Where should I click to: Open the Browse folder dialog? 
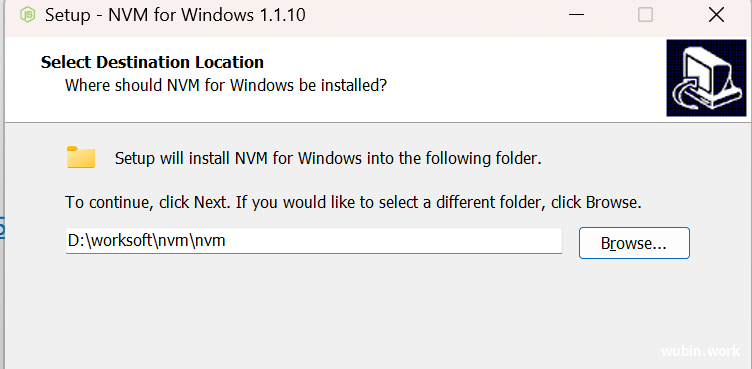[x=634, y=243]
